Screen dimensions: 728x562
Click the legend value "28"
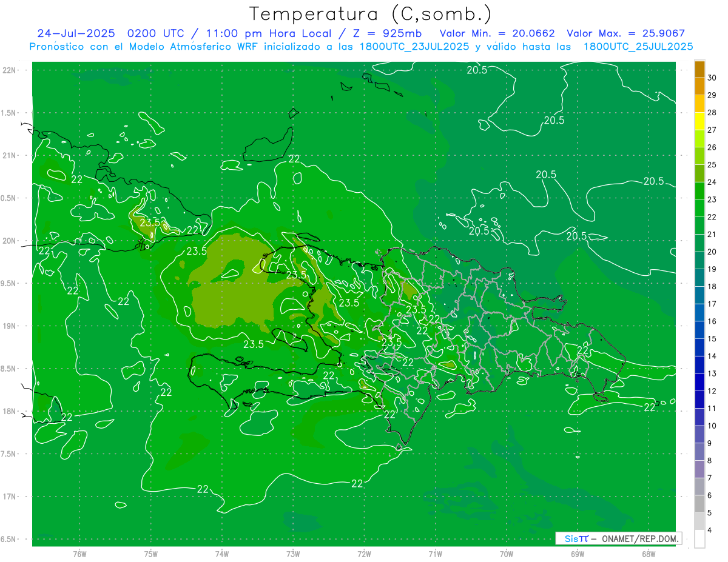(x=712, y=113)
